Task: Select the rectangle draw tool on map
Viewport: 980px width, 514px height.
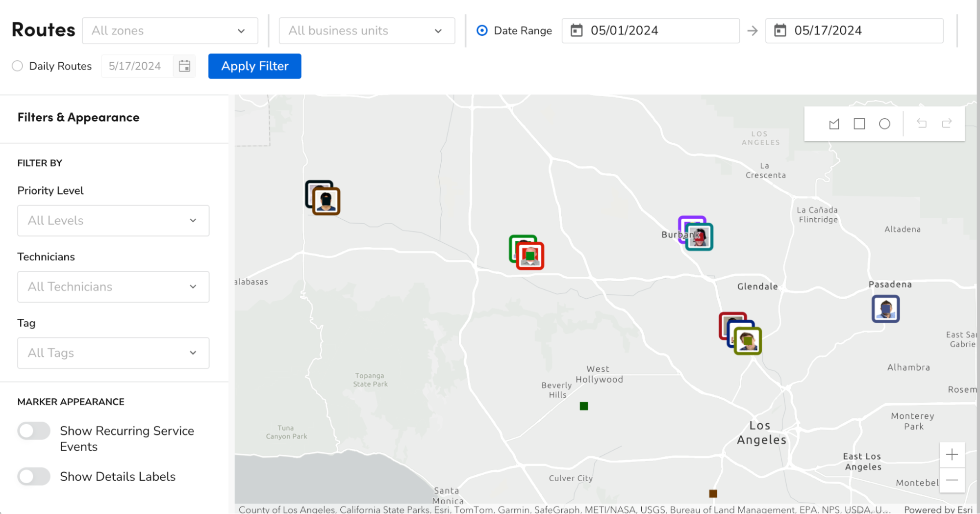Action: click(x=859, y=124)
